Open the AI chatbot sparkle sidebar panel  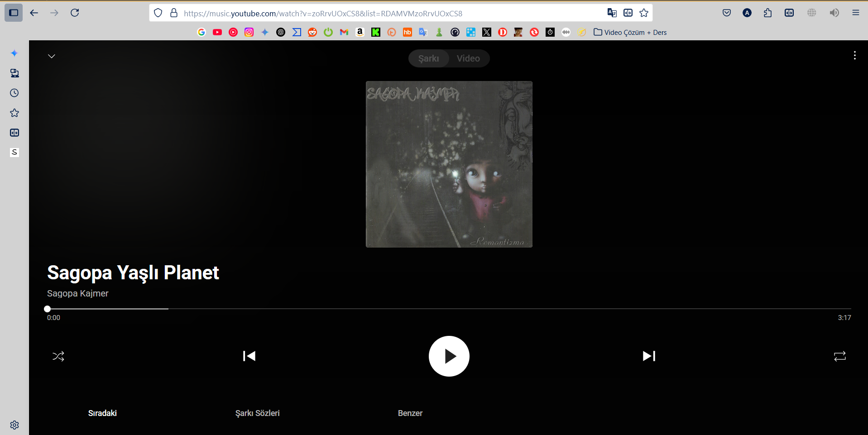[x=14, y=53]
